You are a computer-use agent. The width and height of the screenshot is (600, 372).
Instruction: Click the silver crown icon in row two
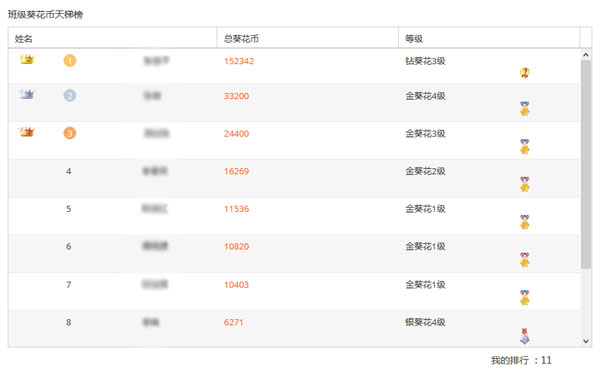[26, 94]
